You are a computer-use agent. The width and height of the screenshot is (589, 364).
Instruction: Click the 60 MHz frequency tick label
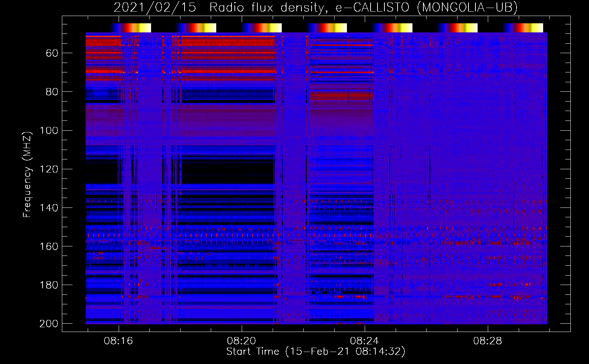[52, 54]
